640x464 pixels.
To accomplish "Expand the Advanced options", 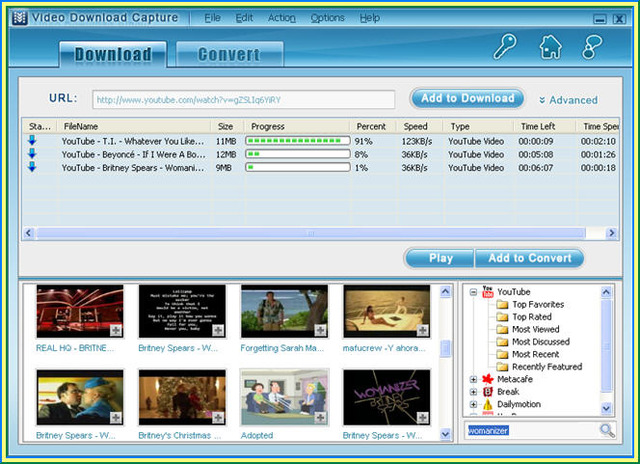I will pyautogui.click(x=568, y=100).
